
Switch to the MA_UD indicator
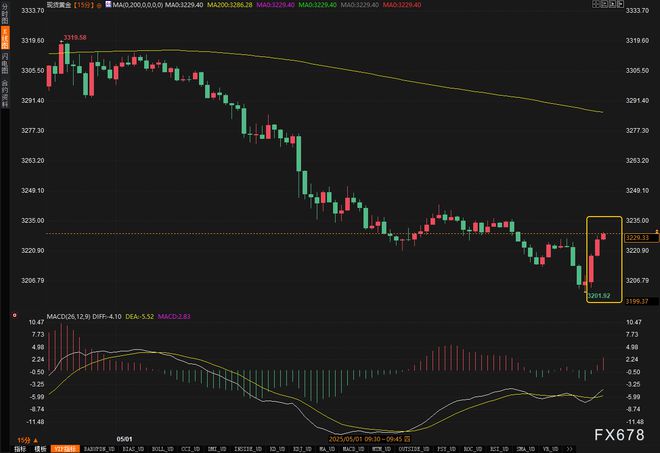click(x=327, y=449)
